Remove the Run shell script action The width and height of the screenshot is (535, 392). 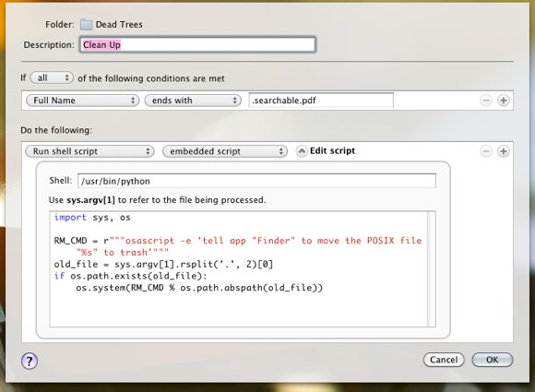[486, 151]
